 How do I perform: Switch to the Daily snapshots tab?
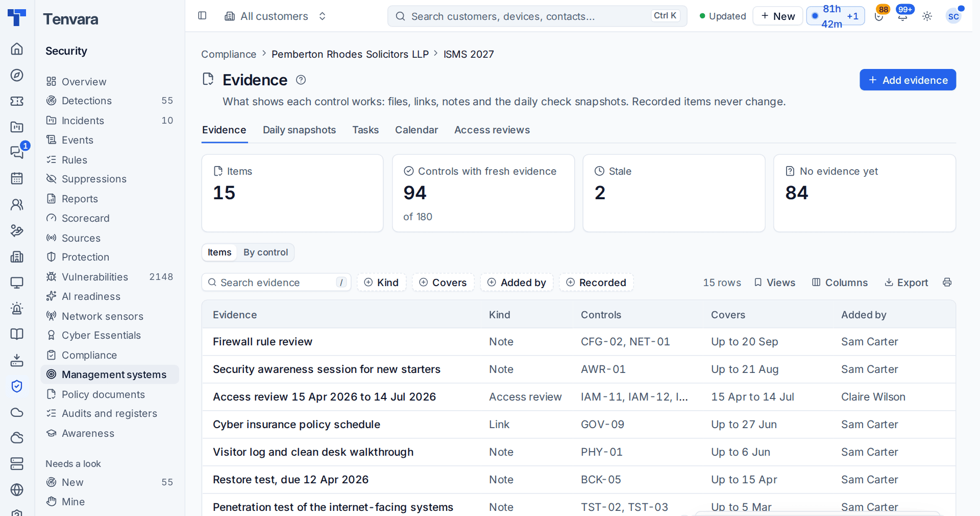(x=299, y=130)
